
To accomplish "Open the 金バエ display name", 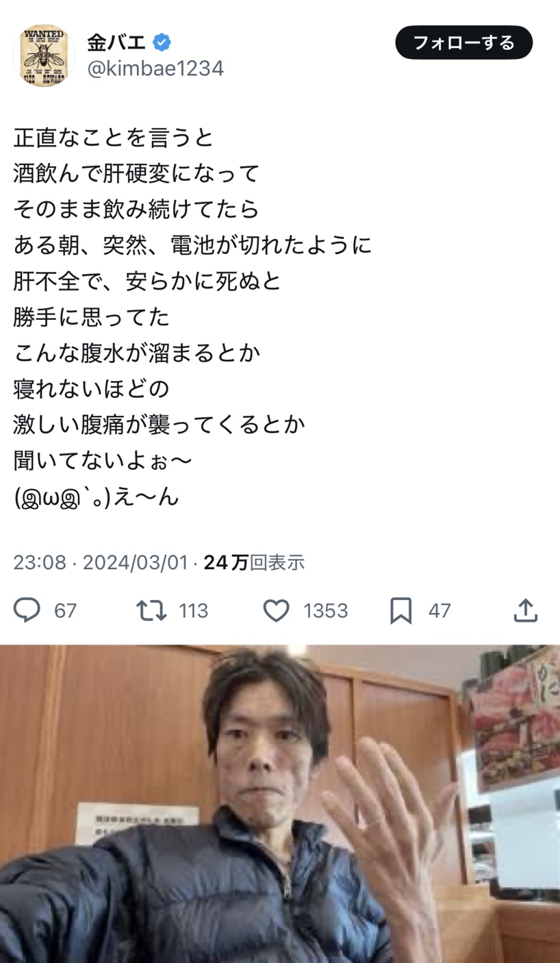I will 116,42.
